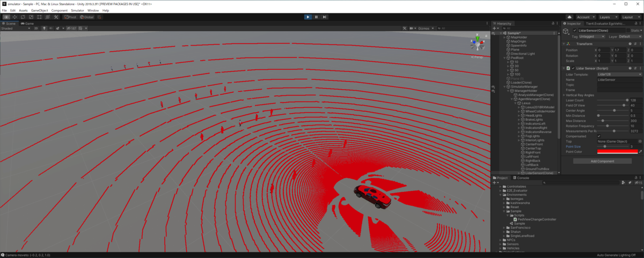The image size is (644, 258).
Task: Open the Assets menu
Action: pos(23,10)
